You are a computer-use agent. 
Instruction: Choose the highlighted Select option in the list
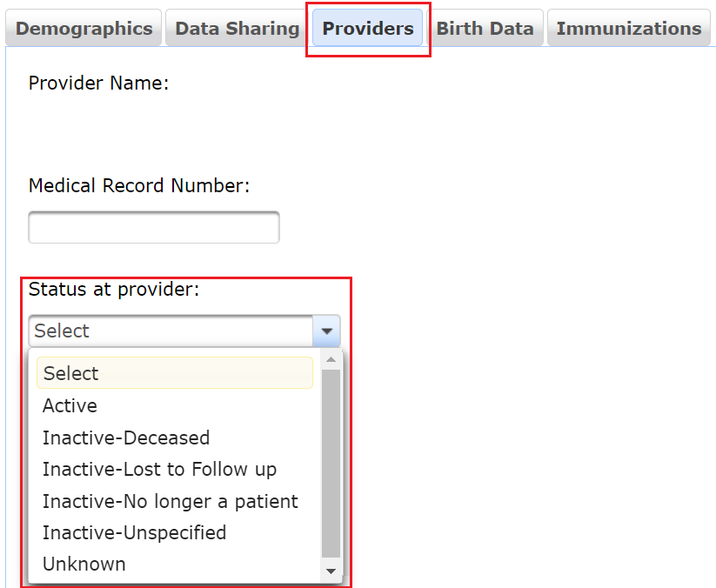coord(174,373)
